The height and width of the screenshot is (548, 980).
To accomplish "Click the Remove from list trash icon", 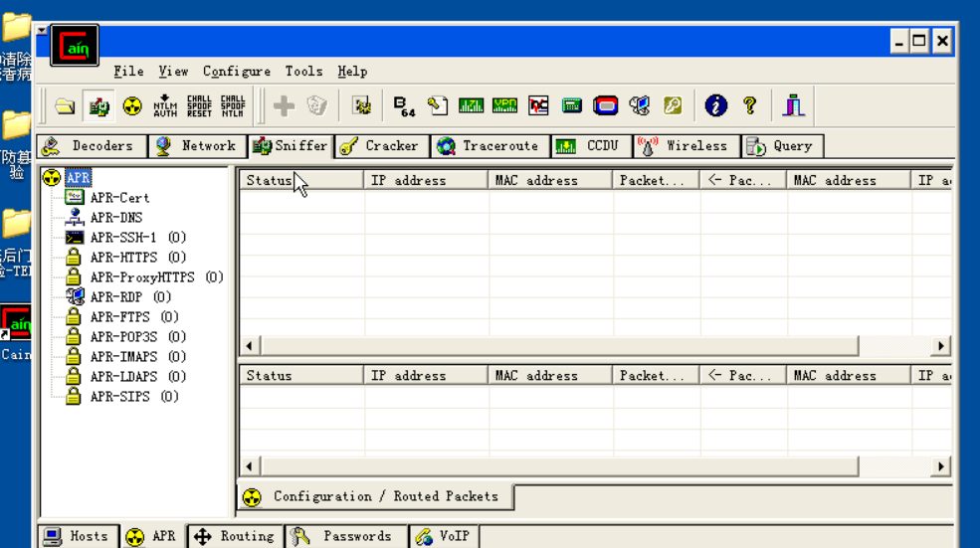I will click(x=316, y=106).
